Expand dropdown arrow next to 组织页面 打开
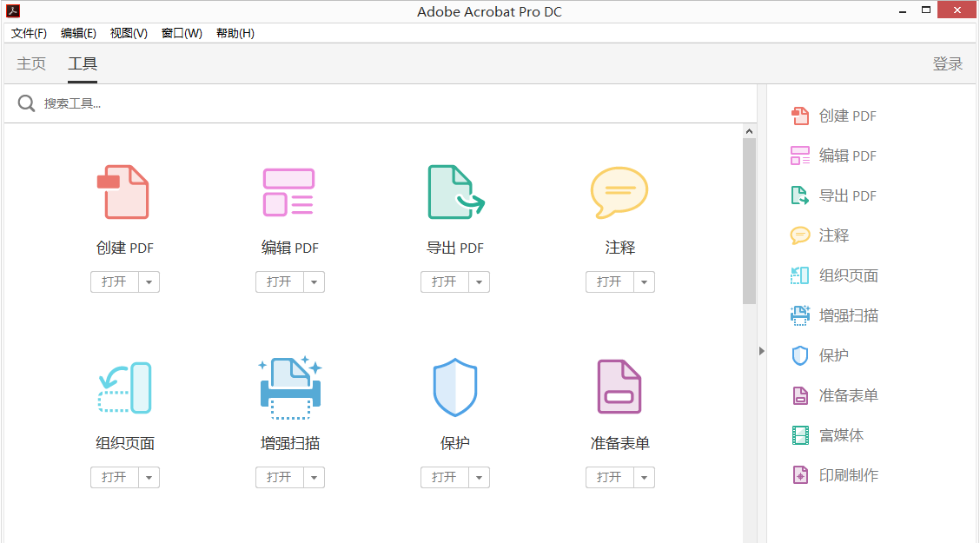The height and width of the screenshot is (543, 980). point(149,477)
